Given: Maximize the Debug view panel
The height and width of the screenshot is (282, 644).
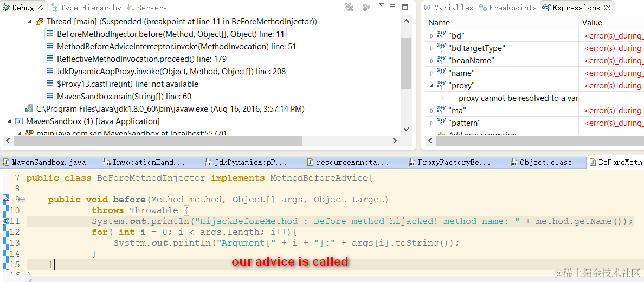Looking at the screenshot, I should [405, 7].
